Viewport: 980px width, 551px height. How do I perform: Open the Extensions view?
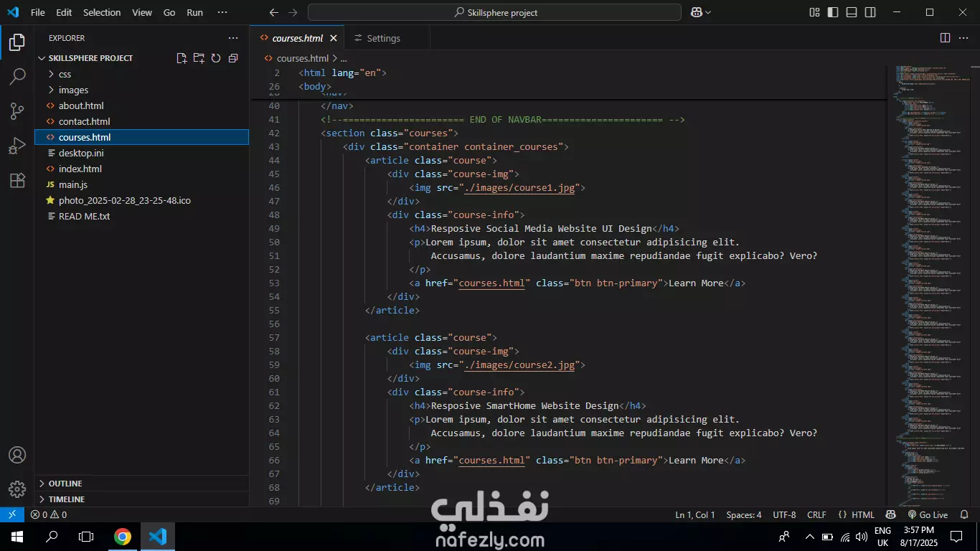pos(17,180)
